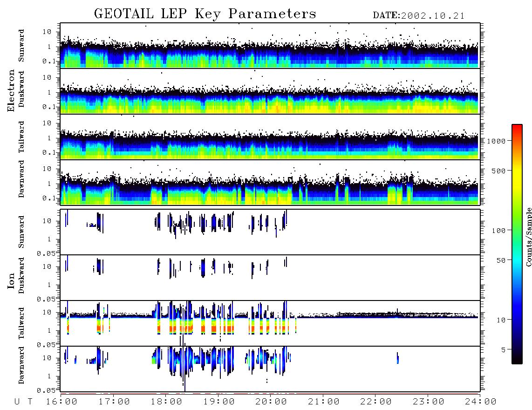The width and height of the screenshot is (532, 410).
Task: Open the Electron Sunward spectrogram panel
Action: (270, 46)
